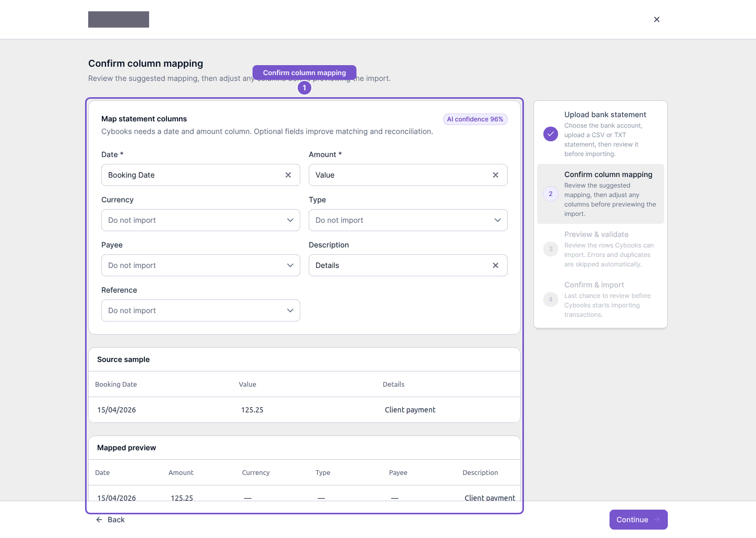Click the Type header in Mapped preview
Screen dimensions: 756x538
click(x=323, y=473)
